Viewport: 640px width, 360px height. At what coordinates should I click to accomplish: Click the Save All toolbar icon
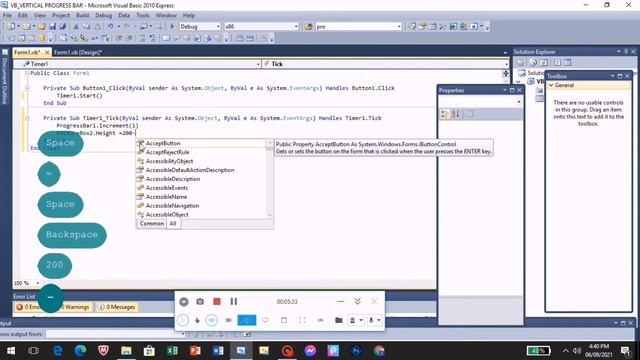[62, 27]
